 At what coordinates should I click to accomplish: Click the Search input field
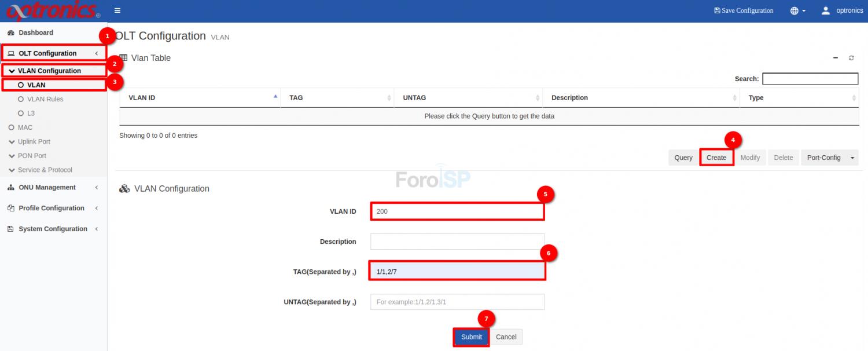click(x=810, y=79)
